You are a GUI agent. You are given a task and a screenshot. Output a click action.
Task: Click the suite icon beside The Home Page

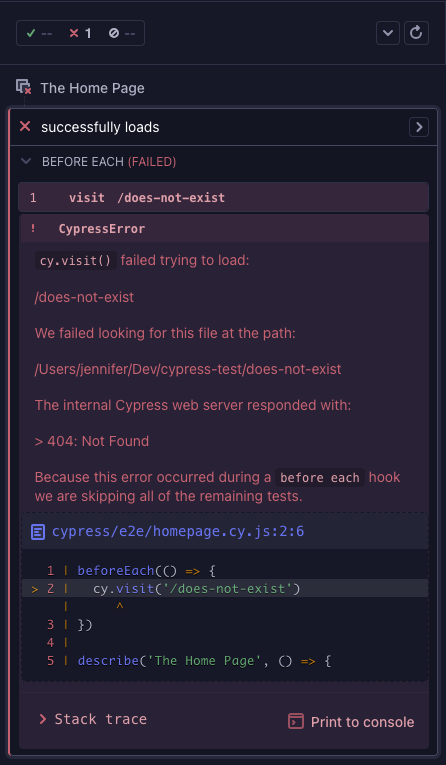coord(23,87)
